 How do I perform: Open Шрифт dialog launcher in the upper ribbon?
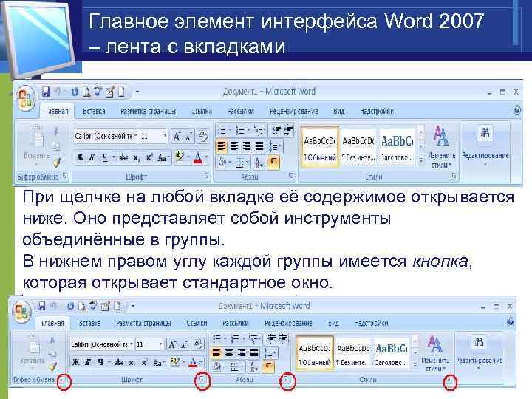click(207, 175)
